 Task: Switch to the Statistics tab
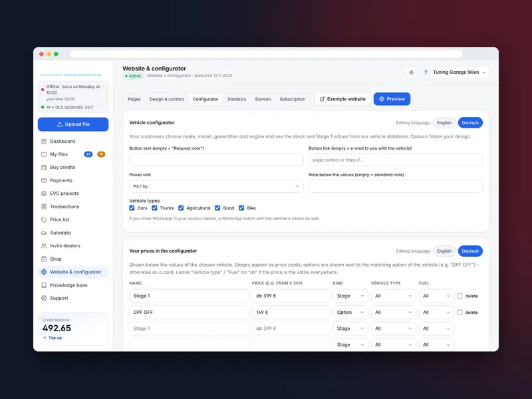pos(237,99)
